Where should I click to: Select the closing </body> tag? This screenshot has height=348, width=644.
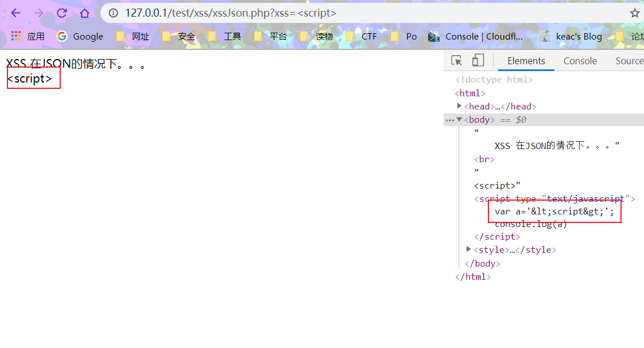click(x=483, y=264)
